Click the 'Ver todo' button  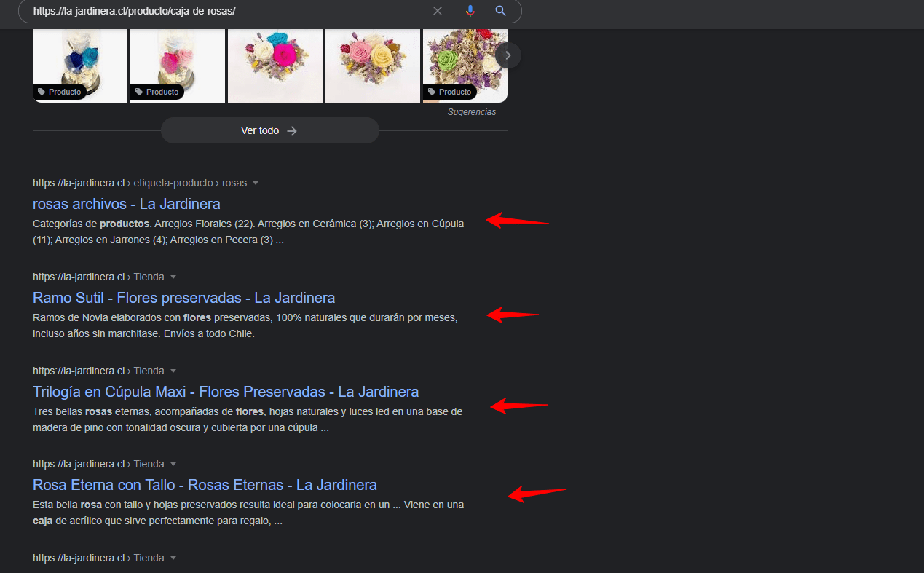(270, 130)
